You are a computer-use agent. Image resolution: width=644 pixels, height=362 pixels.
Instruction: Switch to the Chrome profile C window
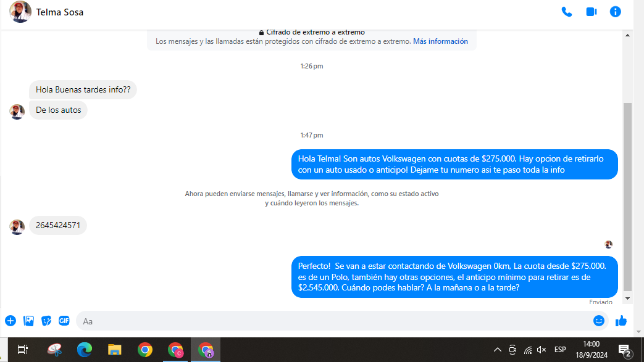[175, 350]
